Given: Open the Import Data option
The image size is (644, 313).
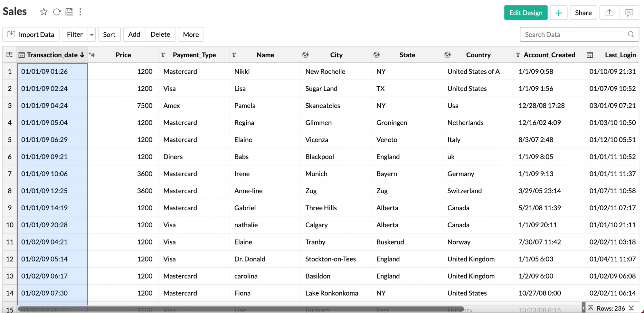Looking at the screenshot, I should point(31,34).
